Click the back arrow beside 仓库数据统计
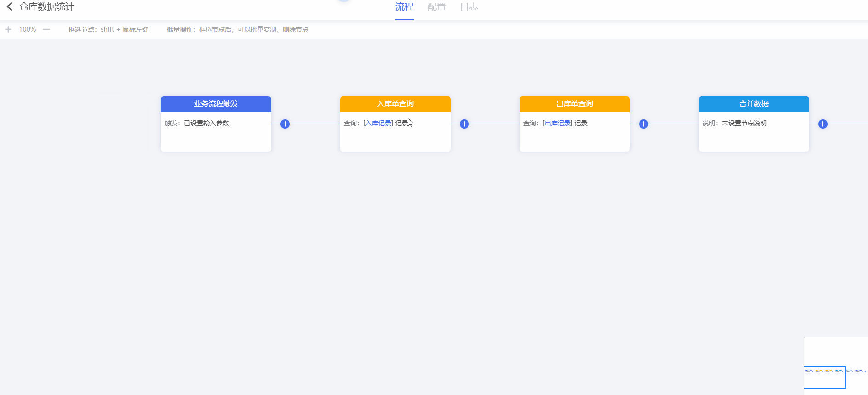Image resolution: width=868 pixels, height=395 pixels. (9, 6)
